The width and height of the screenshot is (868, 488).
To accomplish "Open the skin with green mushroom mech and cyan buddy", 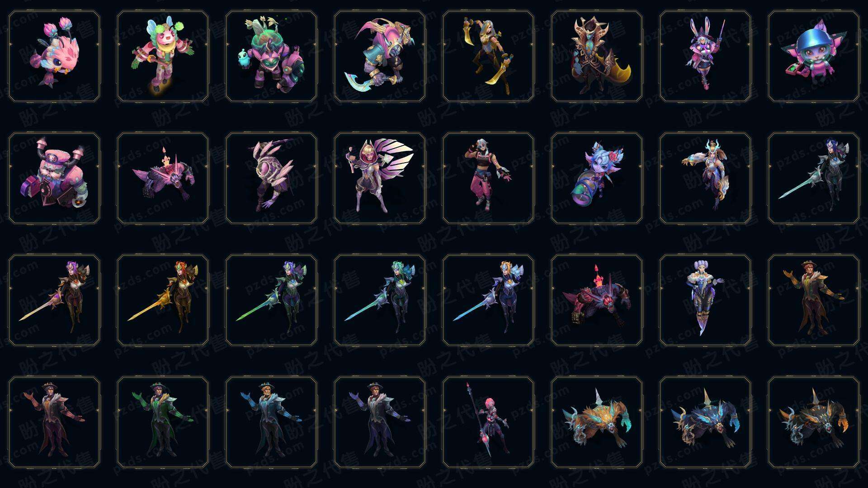I will (x=271, y=56).
